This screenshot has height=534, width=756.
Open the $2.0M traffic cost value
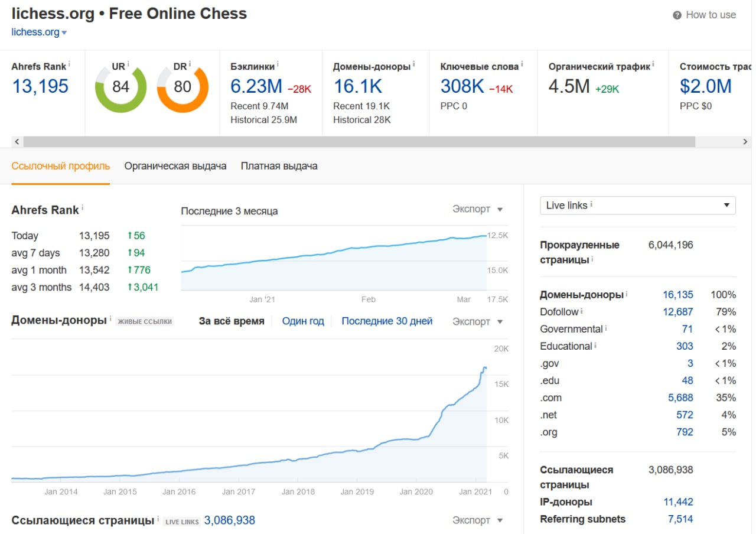click(x=706, y=86)
